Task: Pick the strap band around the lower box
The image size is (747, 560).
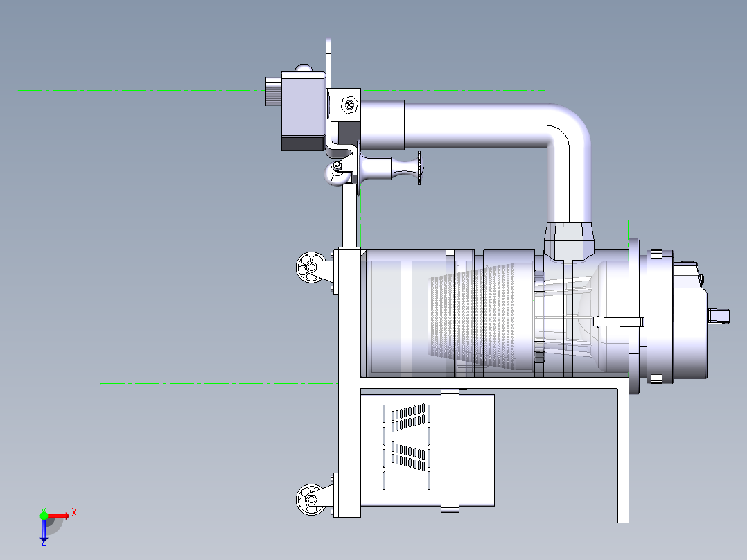Action: (x=450, y=450)
